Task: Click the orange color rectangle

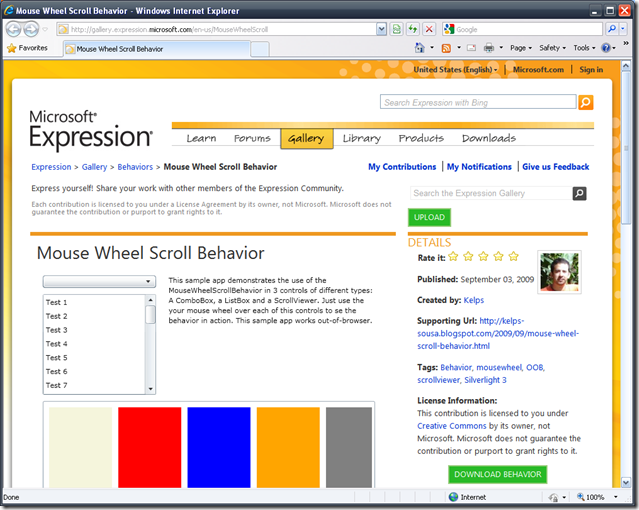Action: click(x=288, y=447)
